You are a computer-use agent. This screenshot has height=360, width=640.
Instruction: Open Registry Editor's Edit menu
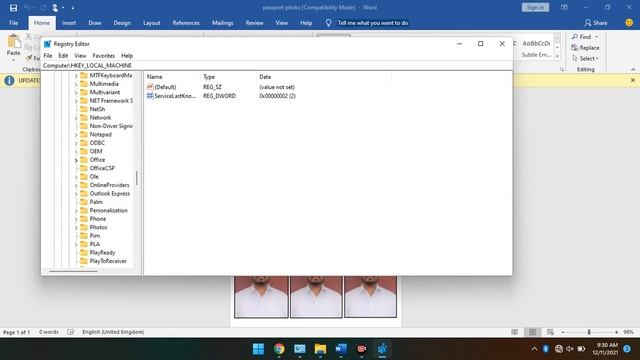(x=63, y=56)
